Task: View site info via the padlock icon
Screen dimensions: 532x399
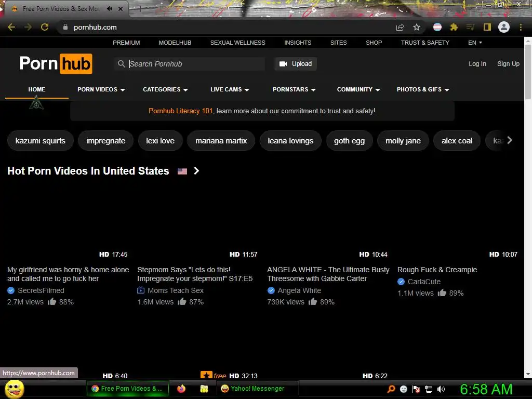Action: click(65, 27)
